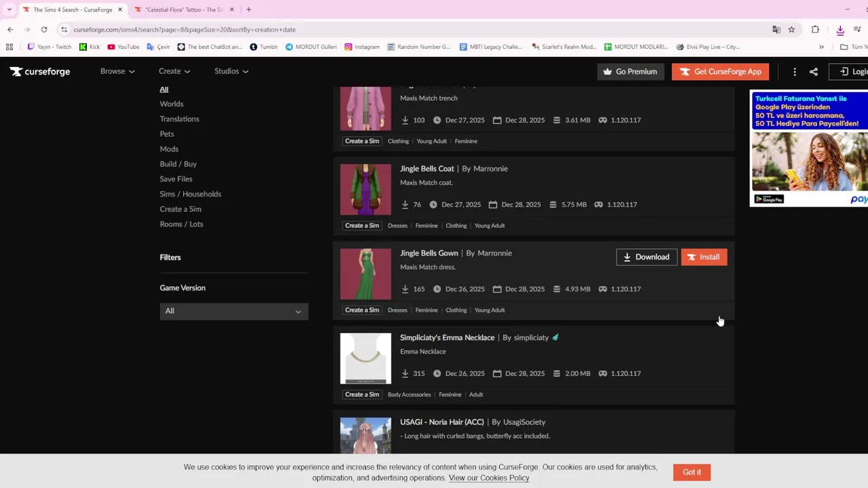The height and width of the screenshot is (488, 868).
Task: Open author Marronnie on Jingle Bells Coat
Action: (490, 169)
